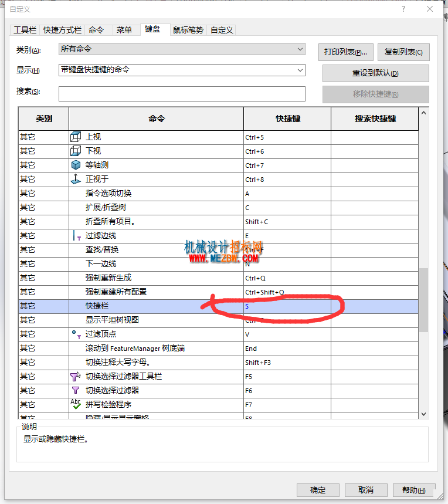
Task: Confirm with the 确定 button
Action: coord(318,490)
